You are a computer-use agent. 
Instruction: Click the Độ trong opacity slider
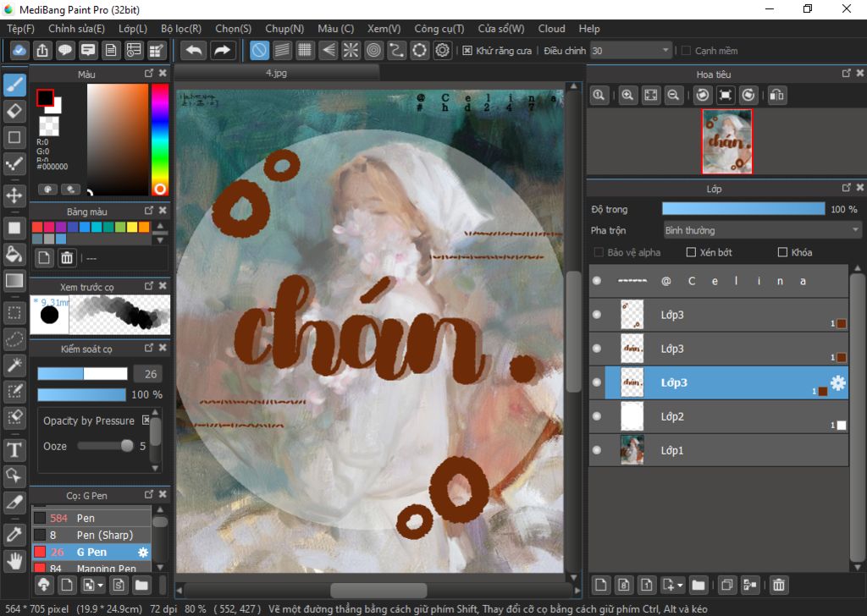(x=743, y=209)
